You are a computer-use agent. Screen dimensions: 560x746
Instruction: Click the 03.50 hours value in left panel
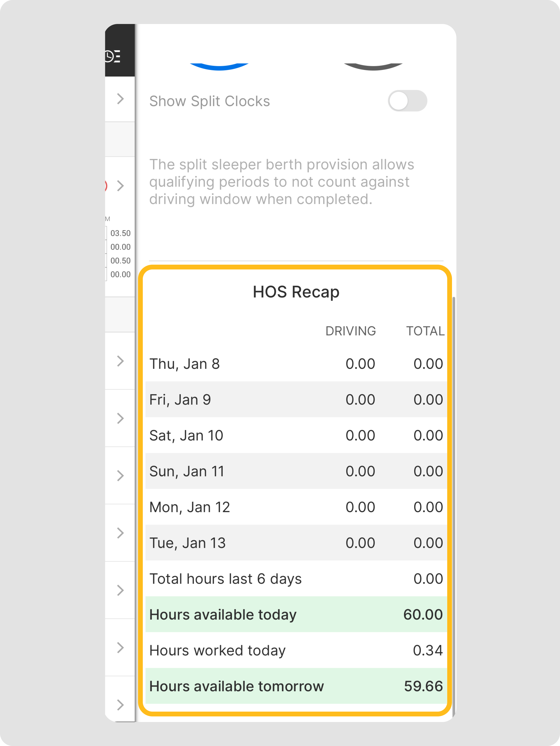[x=120, y=233]
